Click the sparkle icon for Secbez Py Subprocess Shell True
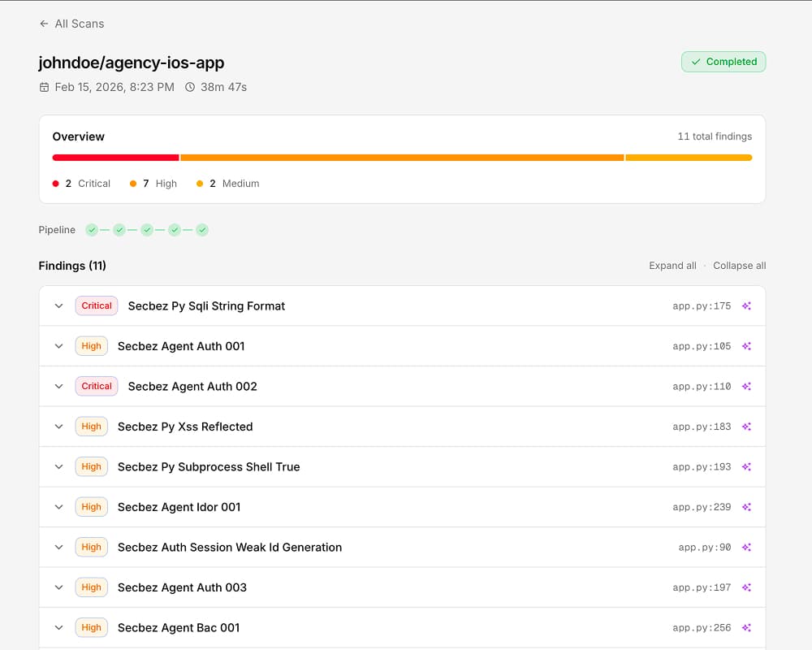The image size is (812, 650). [746, 466]
